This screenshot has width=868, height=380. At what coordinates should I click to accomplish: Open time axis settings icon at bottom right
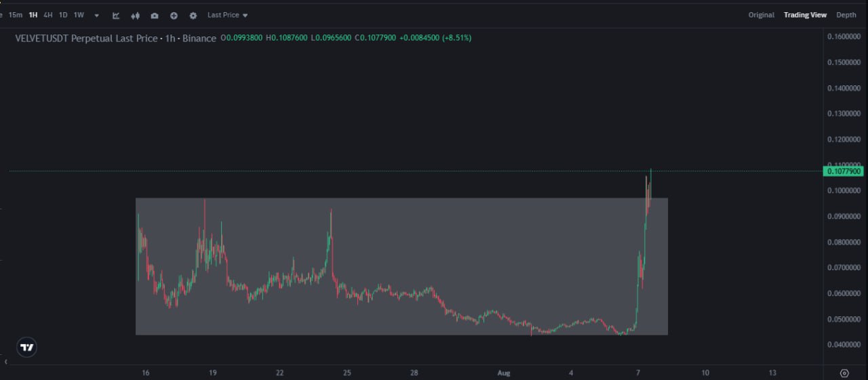click(x=844, y=373)
